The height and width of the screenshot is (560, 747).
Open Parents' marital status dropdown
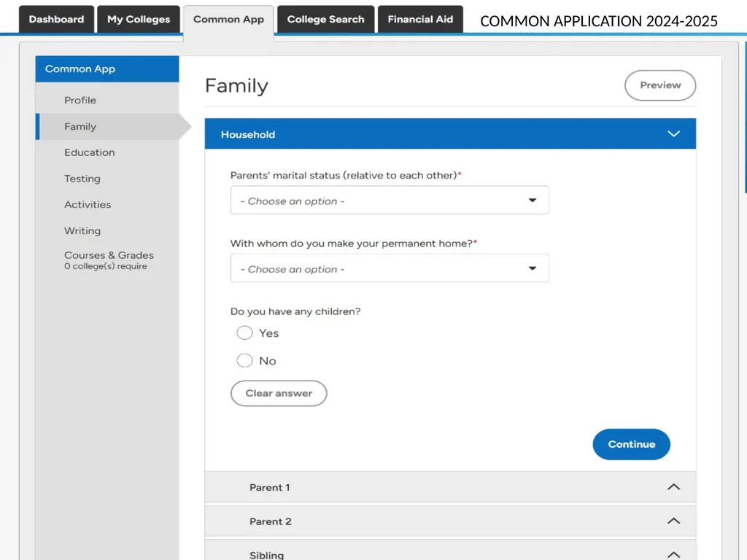(x=390, y=201)
